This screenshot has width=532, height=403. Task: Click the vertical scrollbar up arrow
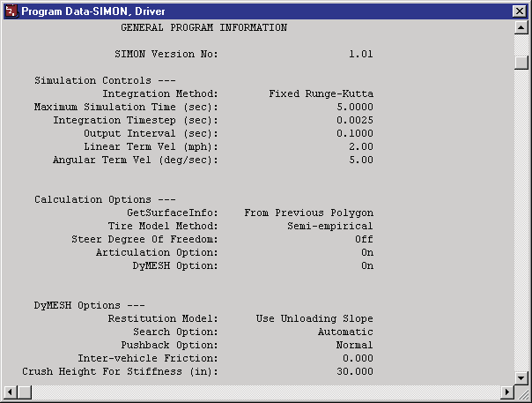521,27
